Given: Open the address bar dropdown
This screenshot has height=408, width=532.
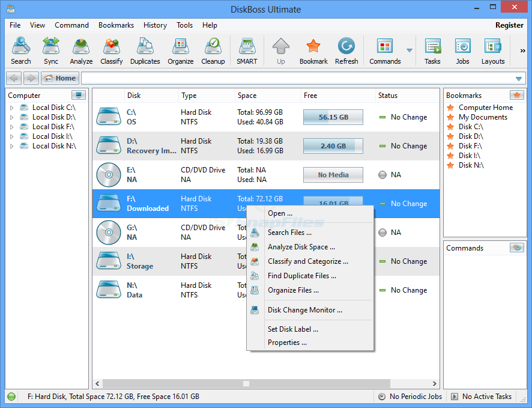Looking at the screenshot, I should [x=518, y=79].
